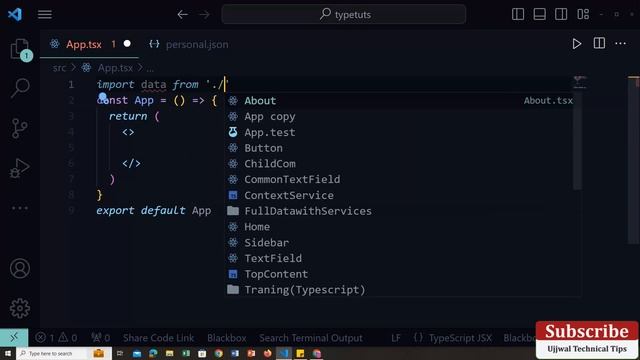Viewport: 640px width, 360px height.
Task: Choose the FullDatawithServices folder suggestion
Action: 402,211
